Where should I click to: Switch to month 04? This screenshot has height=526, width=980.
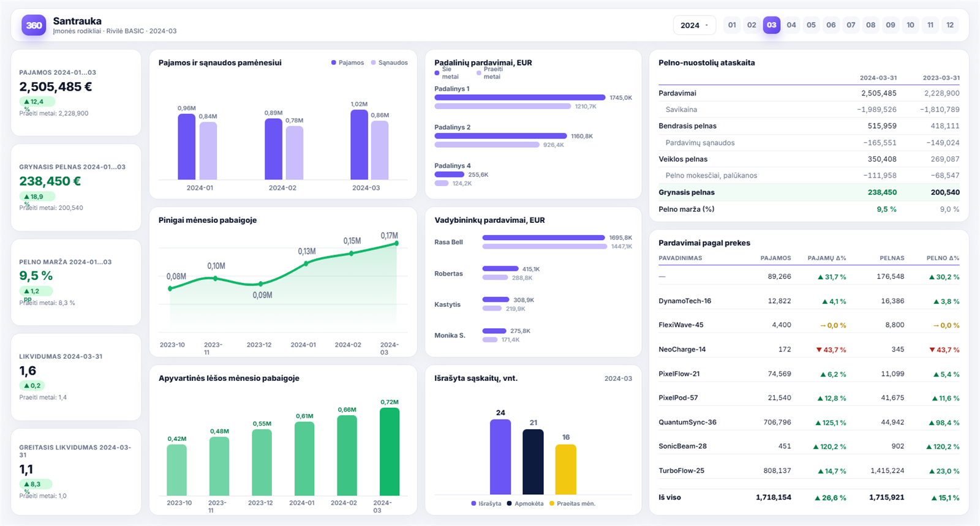tap(791, 25)
